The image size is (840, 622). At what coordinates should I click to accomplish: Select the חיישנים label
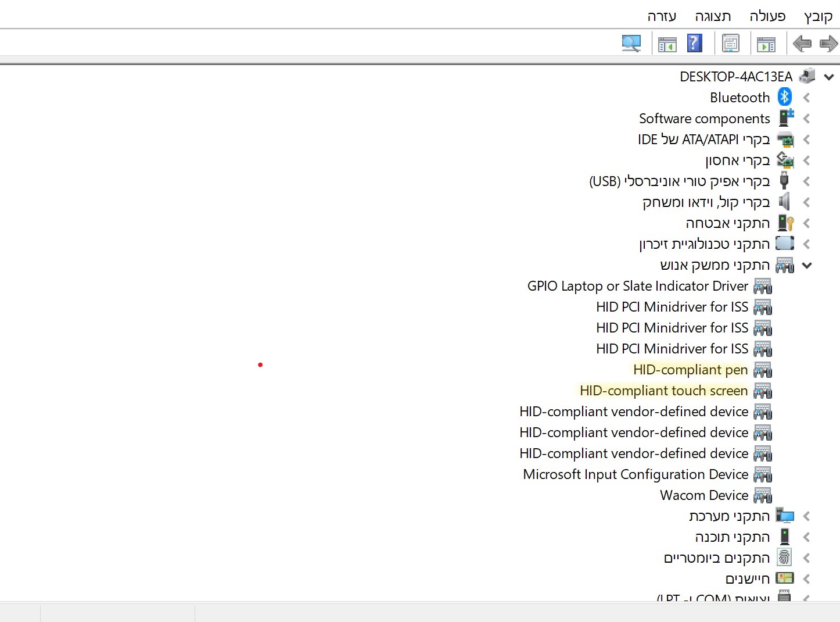[748, 579]
